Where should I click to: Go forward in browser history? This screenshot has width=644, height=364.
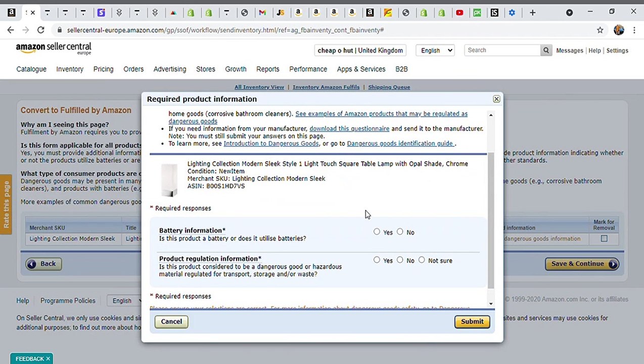tap(25, 30)
